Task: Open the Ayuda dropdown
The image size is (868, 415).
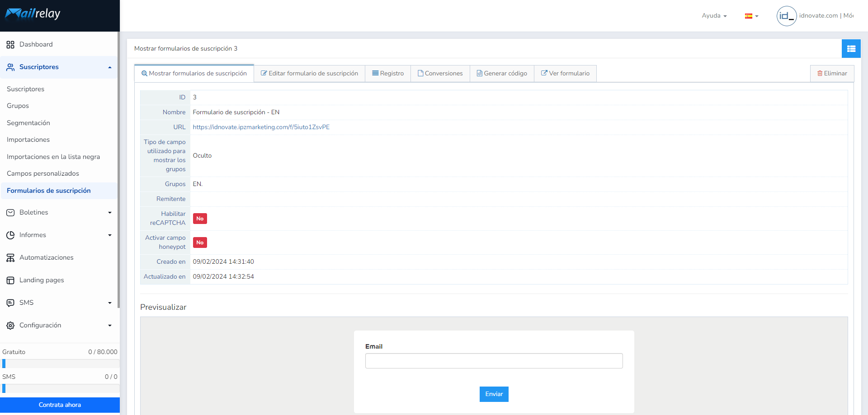Action: click(714, 16)
